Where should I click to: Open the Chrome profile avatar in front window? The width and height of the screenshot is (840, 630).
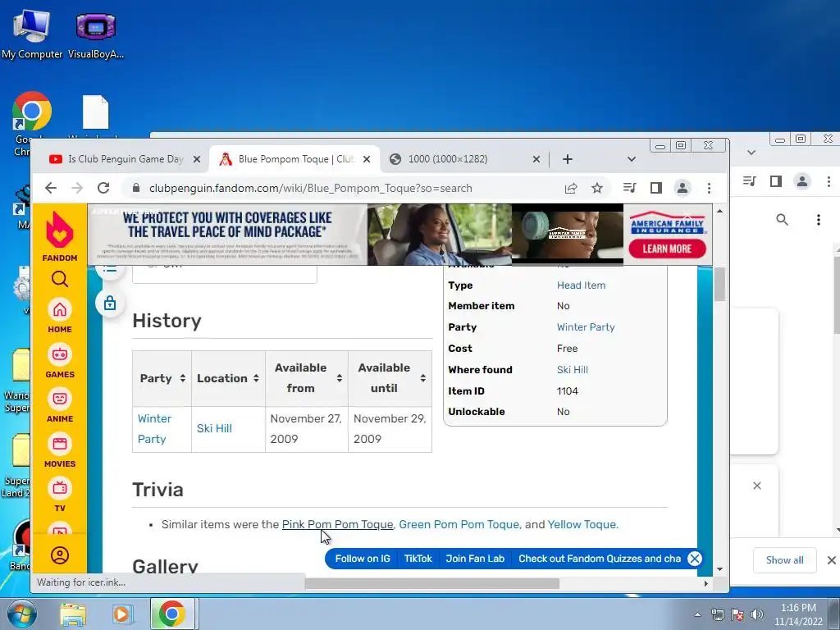pos(682,188)
